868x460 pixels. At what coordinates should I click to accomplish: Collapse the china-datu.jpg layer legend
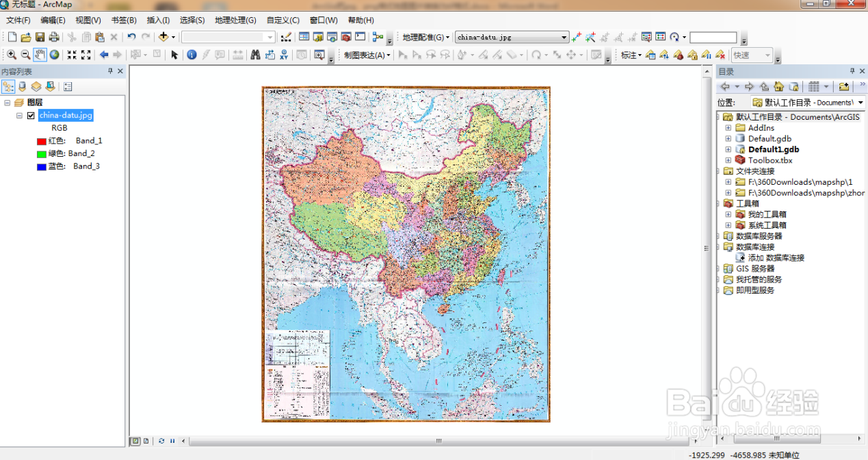(x=20, y=116)
